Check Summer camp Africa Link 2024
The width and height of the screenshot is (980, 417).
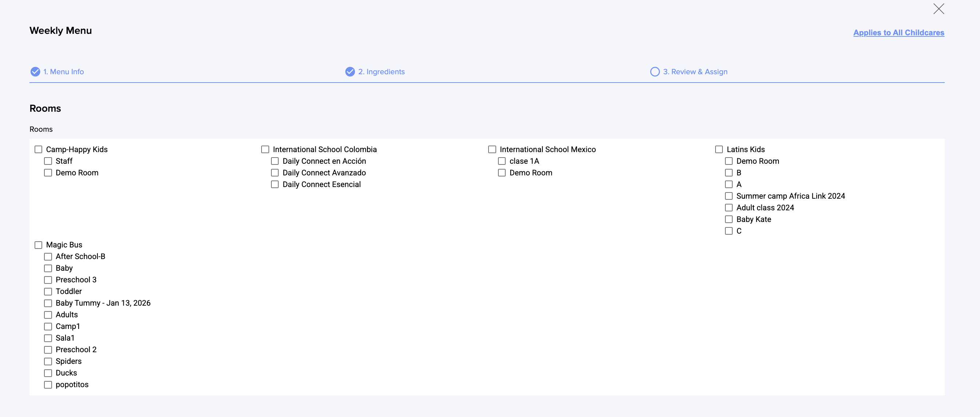(729, 196)
